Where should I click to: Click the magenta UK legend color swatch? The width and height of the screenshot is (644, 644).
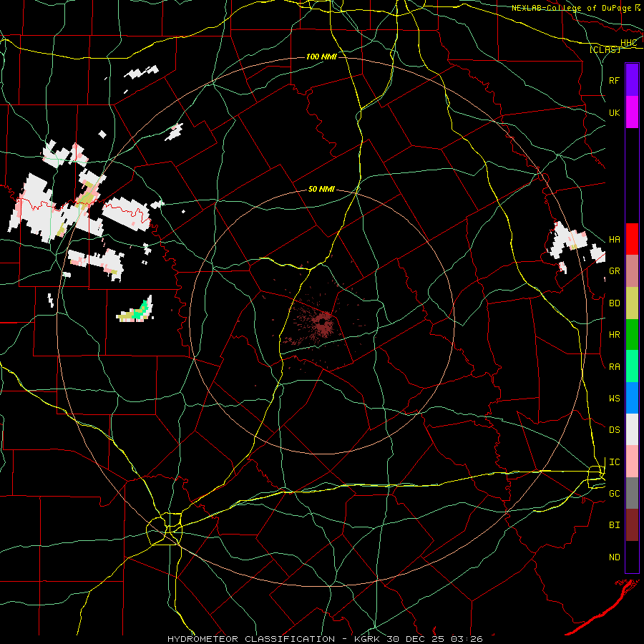click(x=632, y=112)
